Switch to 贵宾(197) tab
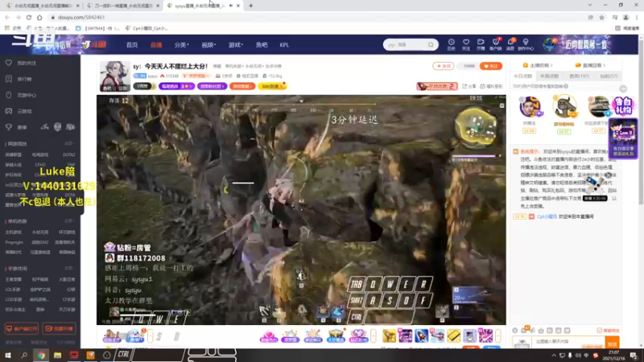The width and height of the screenshot is (644, 362). 579,76
